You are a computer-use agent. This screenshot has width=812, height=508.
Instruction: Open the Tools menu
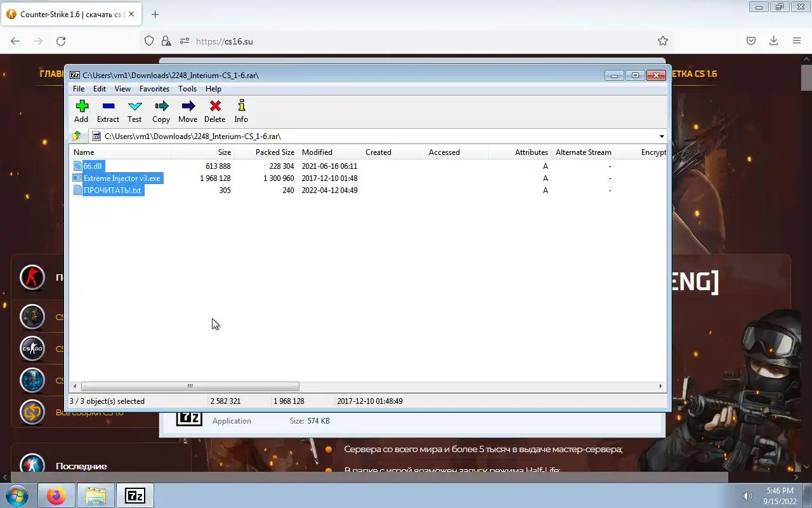(187, 89)
